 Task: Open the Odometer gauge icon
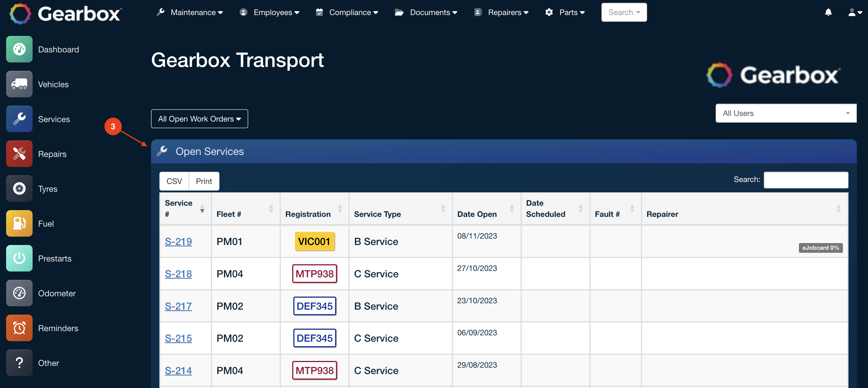[x=19, y=293]
